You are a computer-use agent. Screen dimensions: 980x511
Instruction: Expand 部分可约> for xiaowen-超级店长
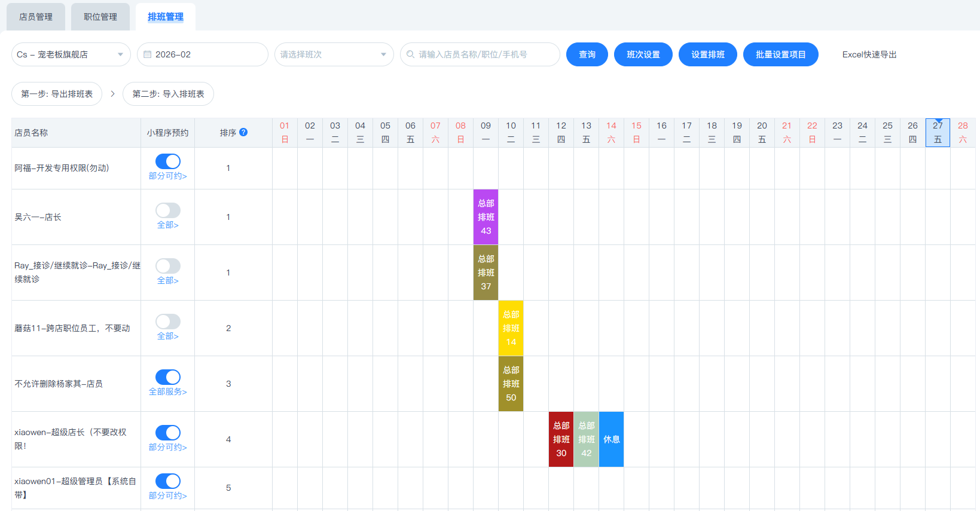pyautogui.click(x=168, y=447)
